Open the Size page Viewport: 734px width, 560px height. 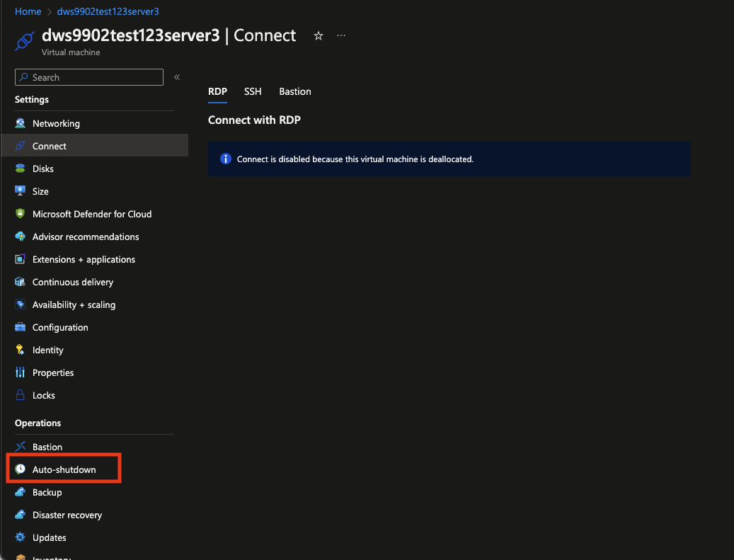tap(95, 191)
